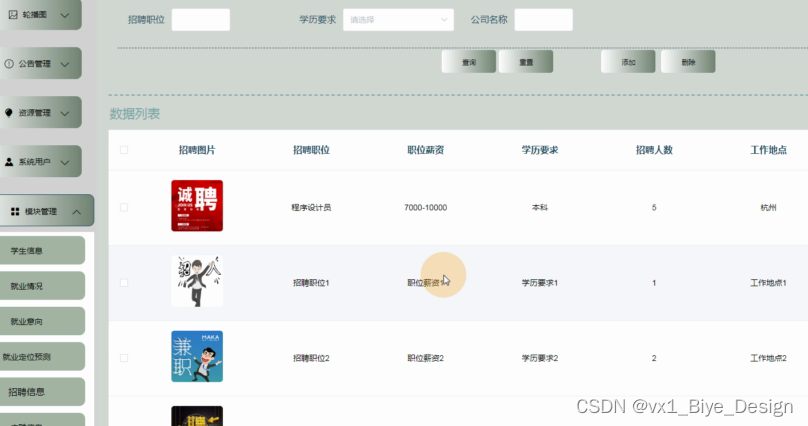Click the 查询 search button
This screenshot has width=808, height=426.
pyautogui.click(x=469, y=62)
